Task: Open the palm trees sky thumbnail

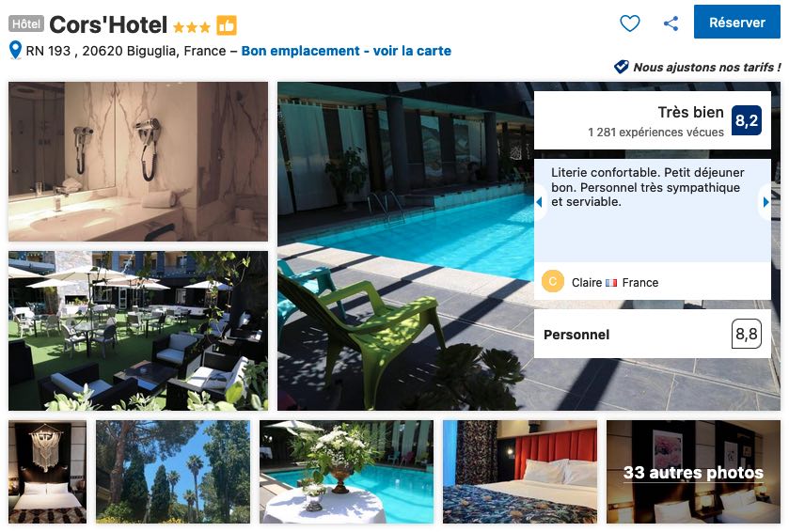Action: click(x=173, y=472)
